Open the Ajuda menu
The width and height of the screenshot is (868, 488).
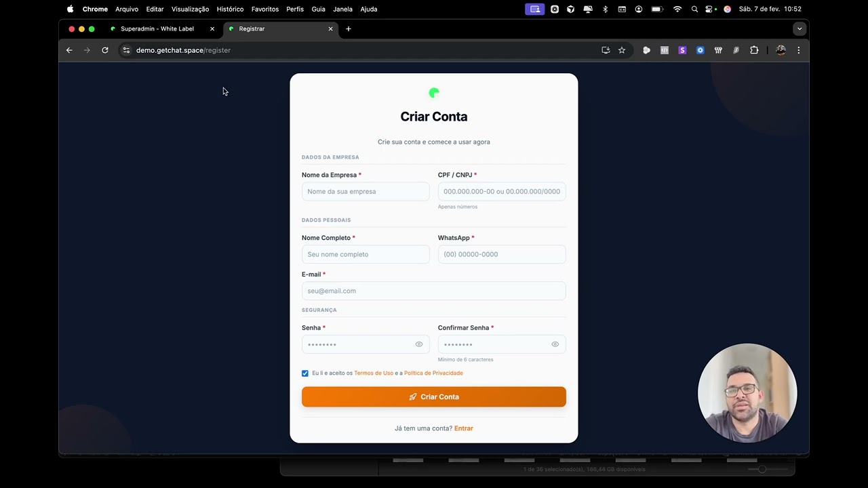(x=369, y=9)
